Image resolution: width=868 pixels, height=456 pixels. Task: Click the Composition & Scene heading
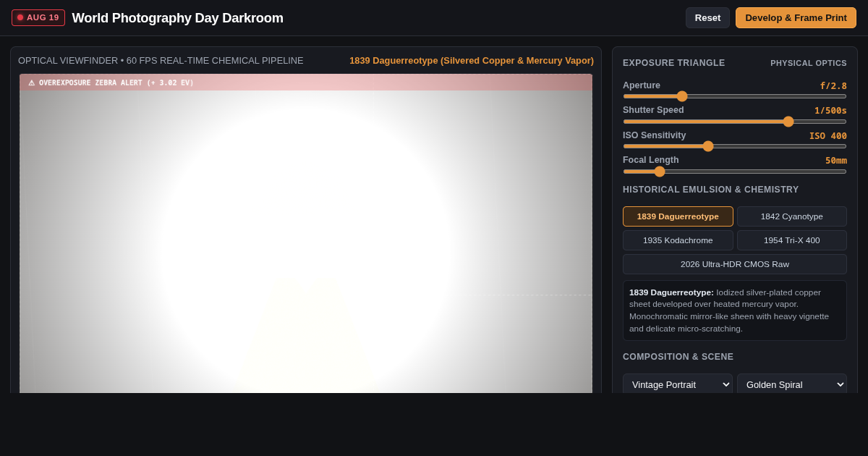click(678, 357)
